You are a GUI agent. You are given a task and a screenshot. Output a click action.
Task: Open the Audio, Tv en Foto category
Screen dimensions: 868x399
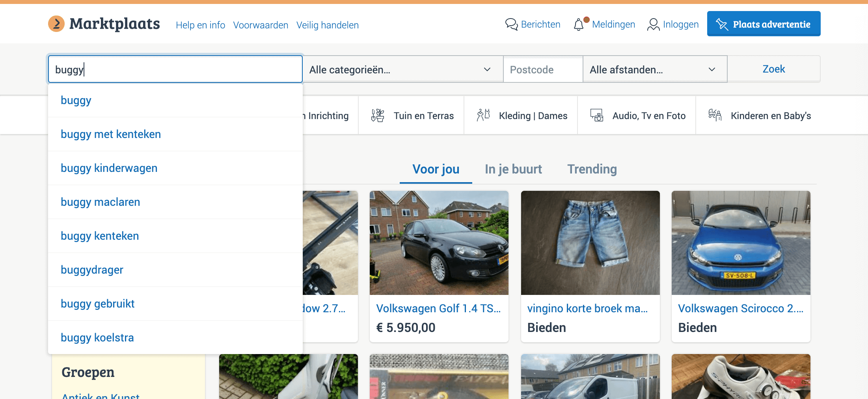[x=637, y=116]
